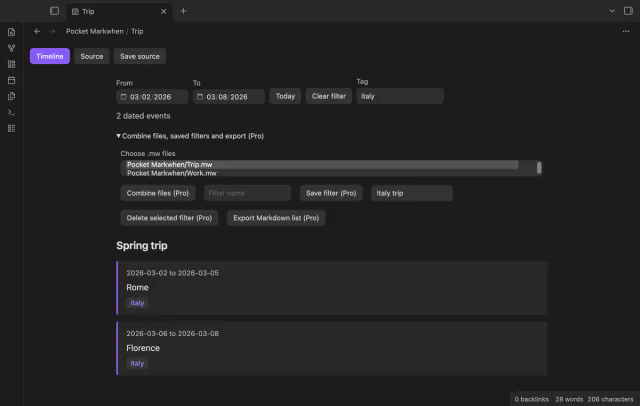The image size is (640, 406).
Task: Click the Clear filter button
Action: tap(329, 96)
